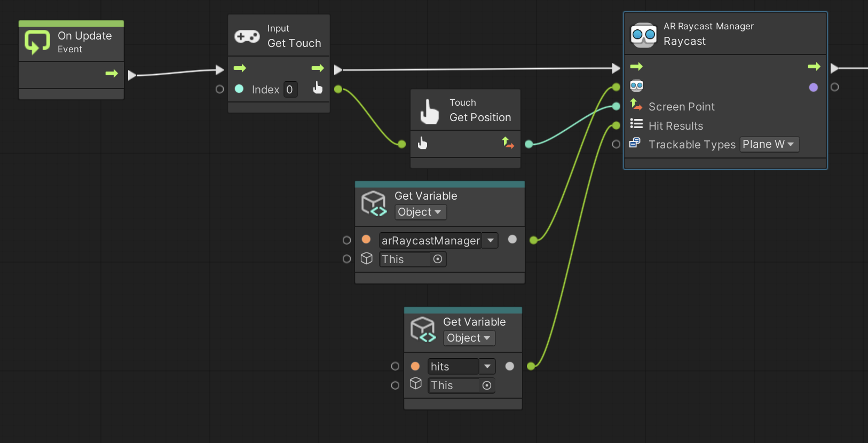
Task: Click the On Update event loop icon
Action: tap(37, 42)
